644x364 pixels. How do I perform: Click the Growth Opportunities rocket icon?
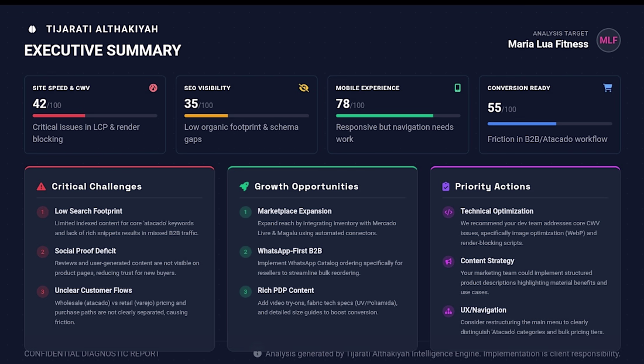click(244, 187)
